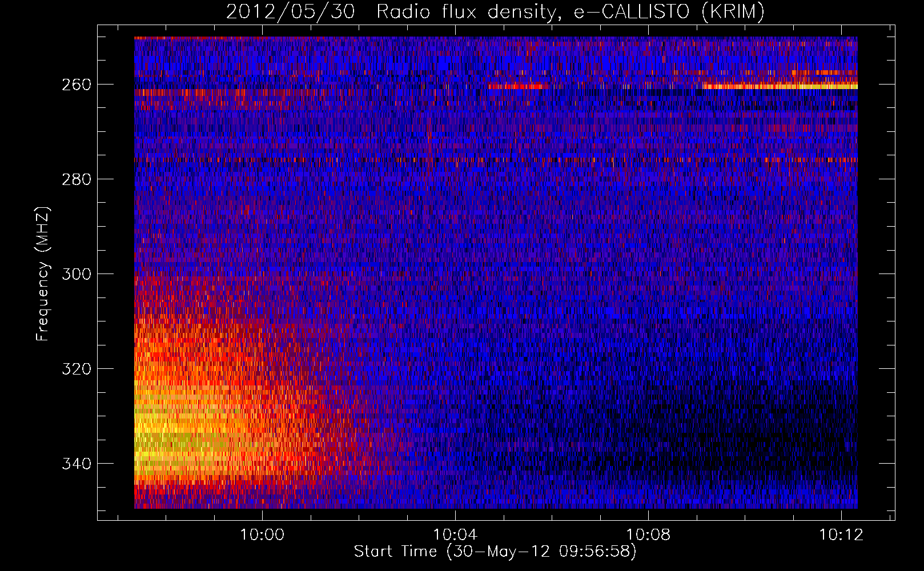
Task: Click the 10:04 time tick label
Action: pyautogui.click(x=455, y=535)
